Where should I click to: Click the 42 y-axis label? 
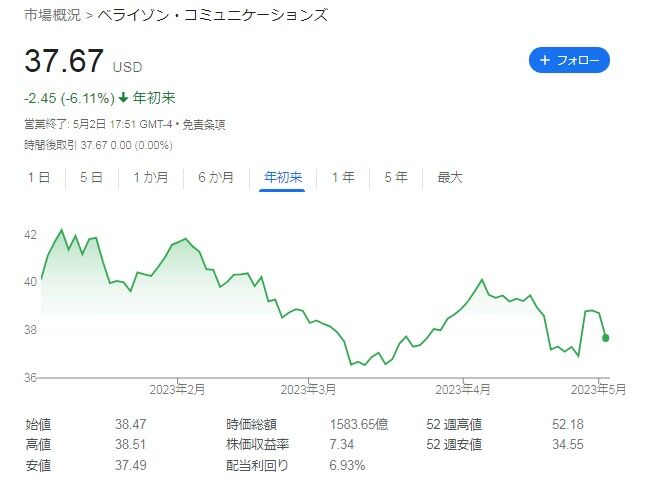pyautogui.click(x=30, y=235)
